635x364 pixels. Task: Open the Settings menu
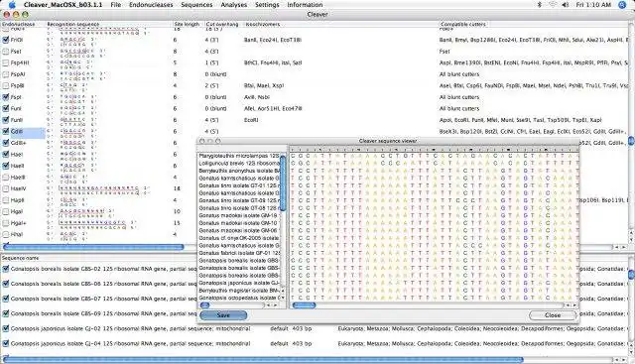click(x=267, y=5)
